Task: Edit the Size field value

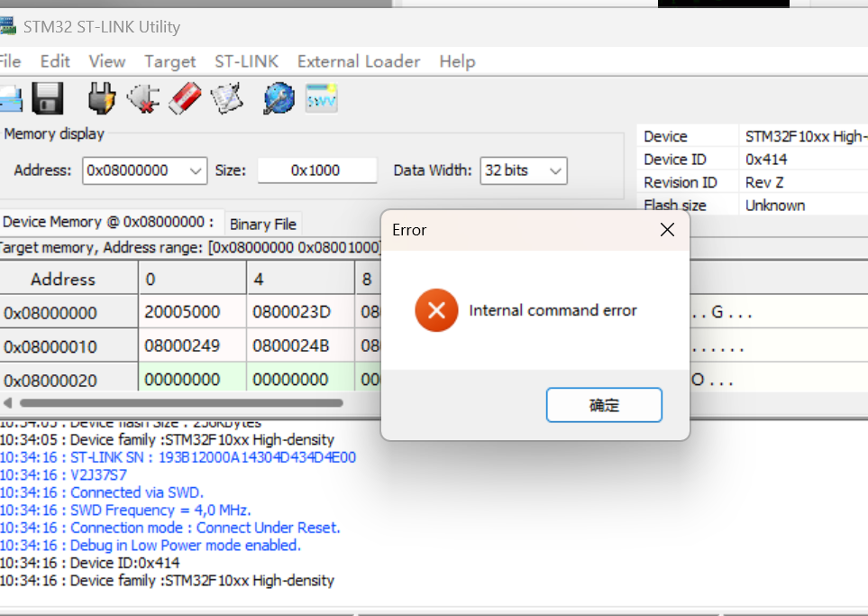Action: 316,170
